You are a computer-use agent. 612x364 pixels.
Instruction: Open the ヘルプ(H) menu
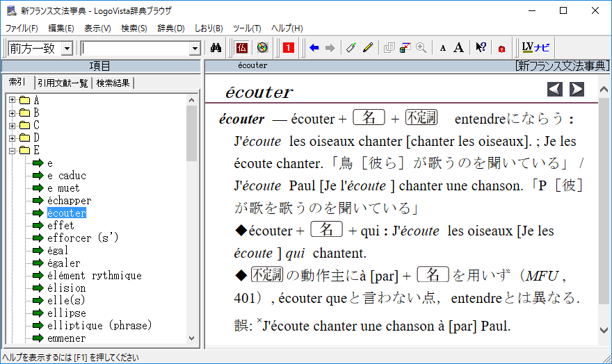287,28
